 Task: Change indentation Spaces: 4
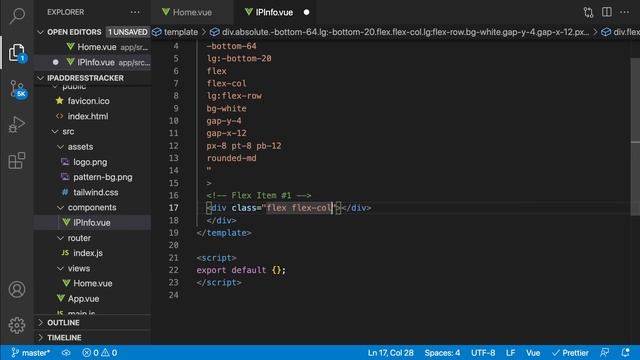(442, 353)
